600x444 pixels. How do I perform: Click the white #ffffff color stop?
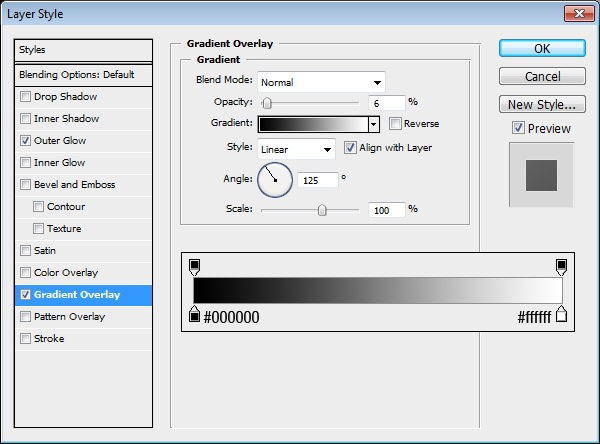click(x=561, y=314)
